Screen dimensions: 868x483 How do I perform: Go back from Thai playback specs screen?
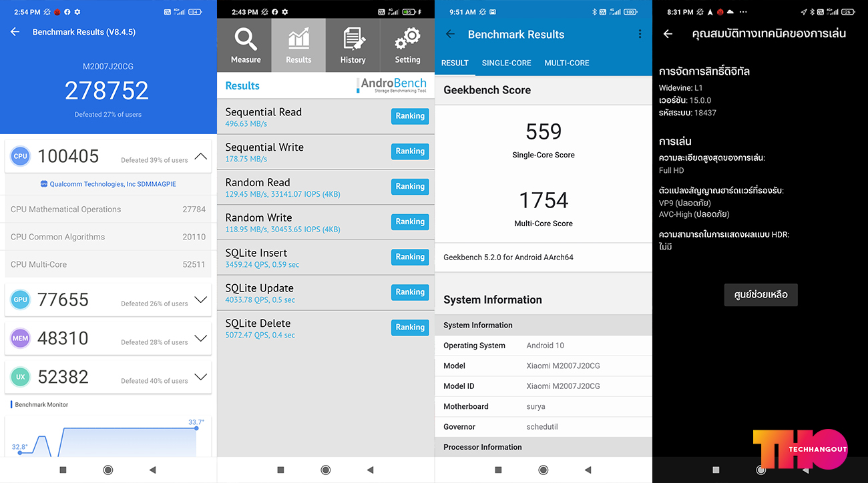point(668,34)
